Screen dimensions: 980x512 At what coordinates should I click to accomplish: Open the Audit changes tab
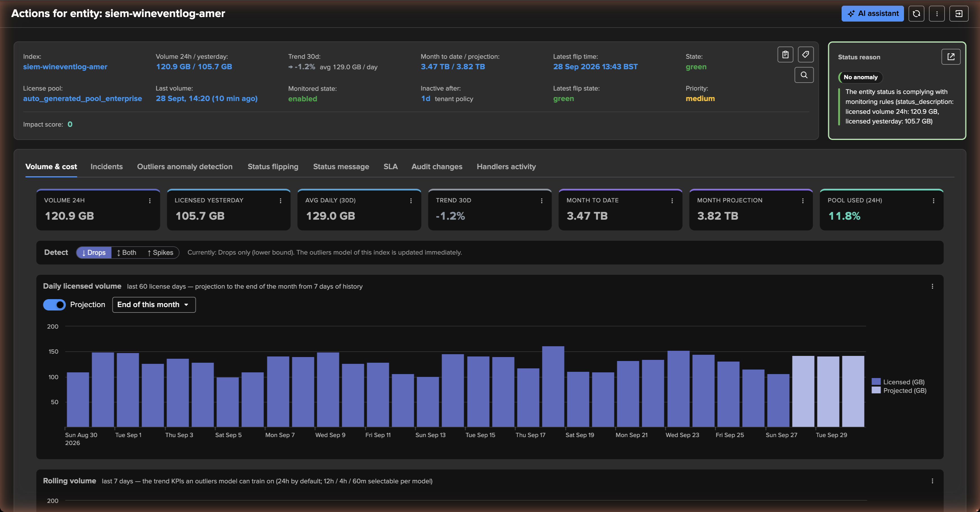[437, 167]
